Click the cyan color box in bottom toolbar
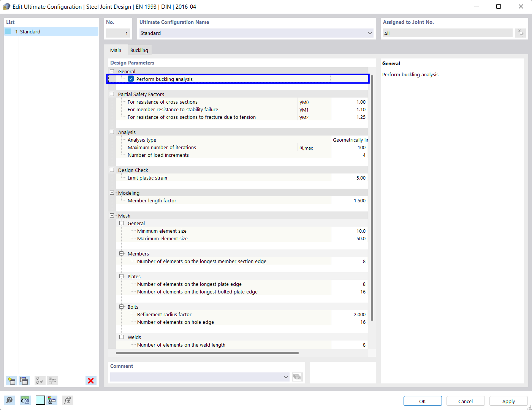The width and height of the screenshot is (532, 410). (40, 400)
